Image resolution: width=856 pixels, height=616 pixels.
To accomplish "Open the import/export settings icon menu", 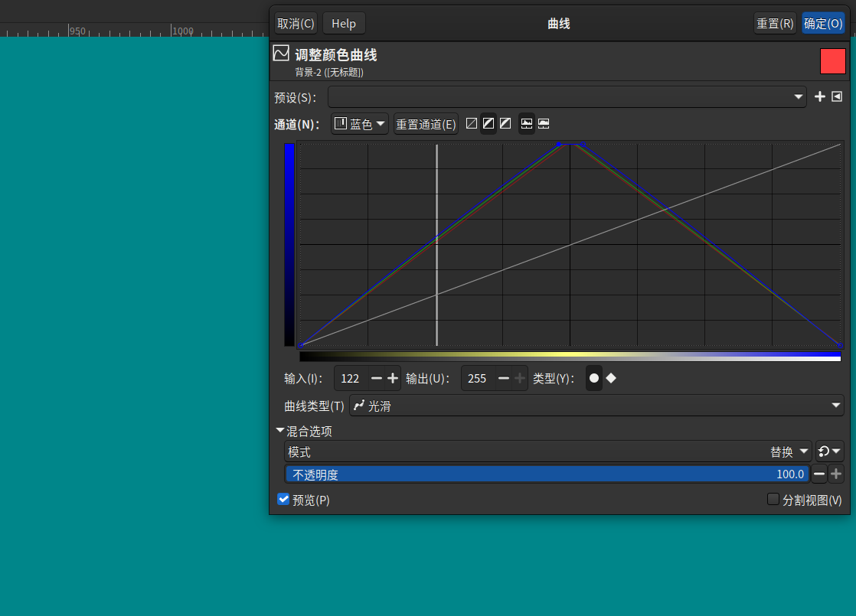I will pyautogui.click(x=837, y=97).
